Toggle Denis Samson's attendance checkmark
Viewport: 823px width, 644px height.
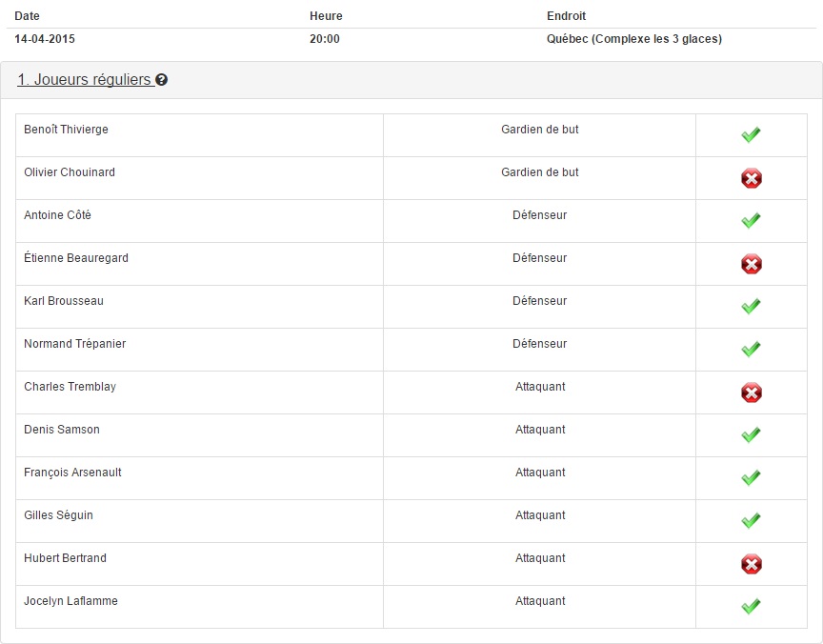(752, 434)
